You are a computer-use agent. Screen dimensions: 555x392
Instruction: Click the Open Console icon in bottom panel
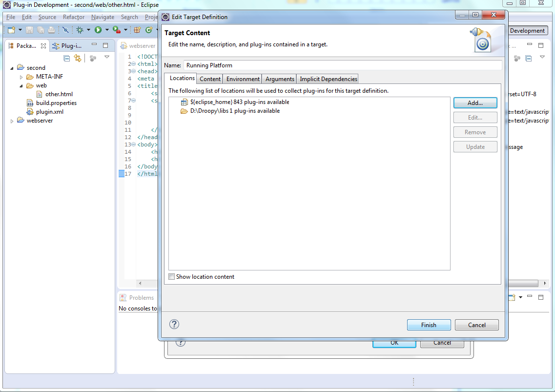click(x=512, y=297)
